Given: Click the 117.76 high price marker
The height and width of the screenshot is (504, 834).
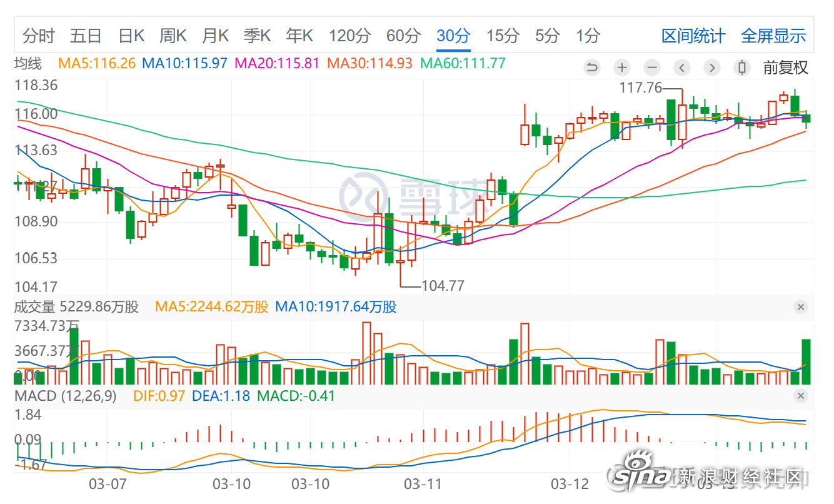Looking at the screenshot, I should click(x=640, y=88).
